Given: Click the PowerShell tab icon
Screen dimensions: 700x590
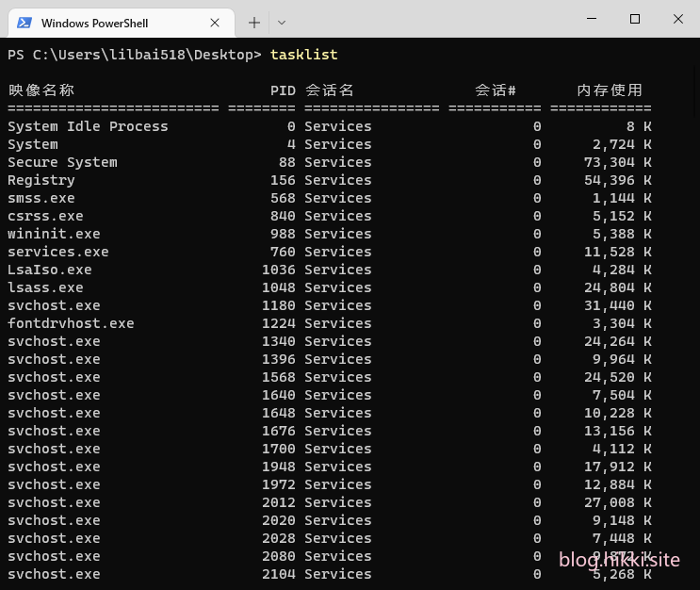Looking at the screenshot, I should coord(24,23).
